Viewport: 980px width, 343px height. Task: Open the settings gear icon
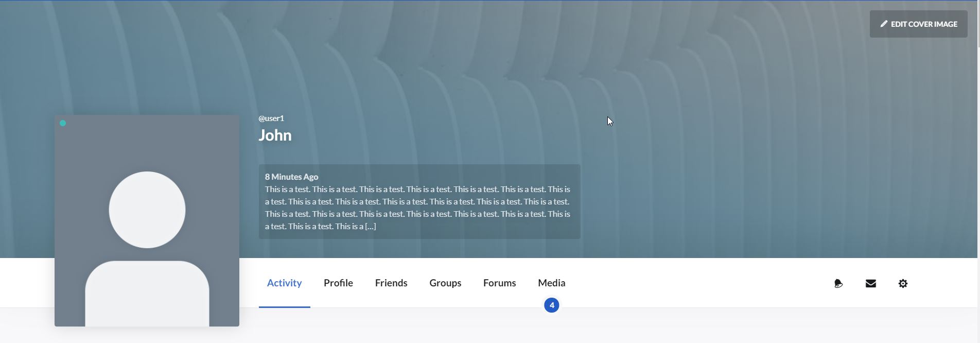coord(903,283)
